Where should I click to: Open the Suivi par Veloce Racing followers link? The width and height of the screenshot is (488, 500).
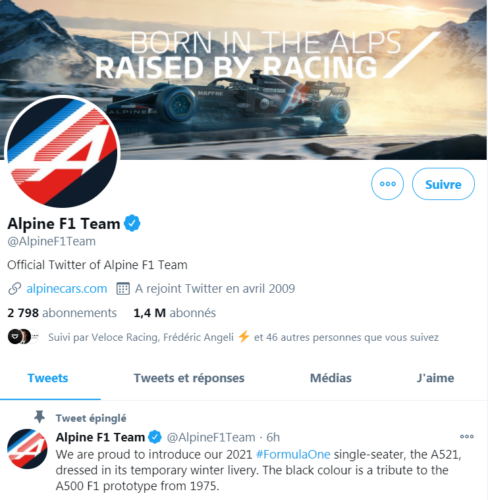pyautogui.click(x=243, y=337)
